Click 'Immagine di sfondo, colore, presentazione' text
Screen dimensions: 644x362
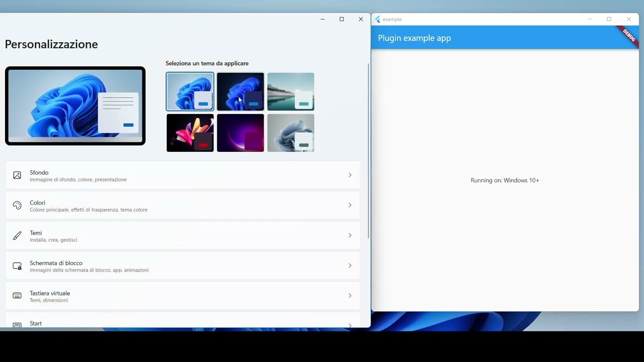coord(78,179)
